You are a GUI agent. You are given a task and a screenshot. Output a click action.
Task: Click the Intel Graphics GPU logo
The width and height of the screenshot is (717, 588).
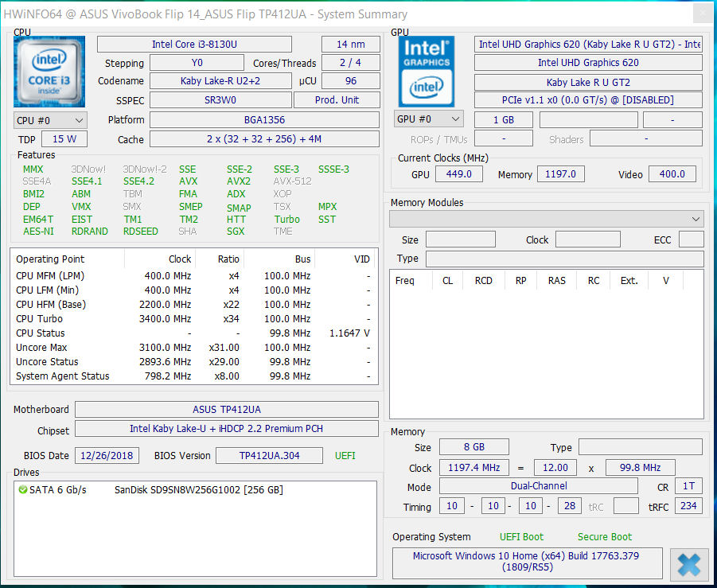point(427,72)
